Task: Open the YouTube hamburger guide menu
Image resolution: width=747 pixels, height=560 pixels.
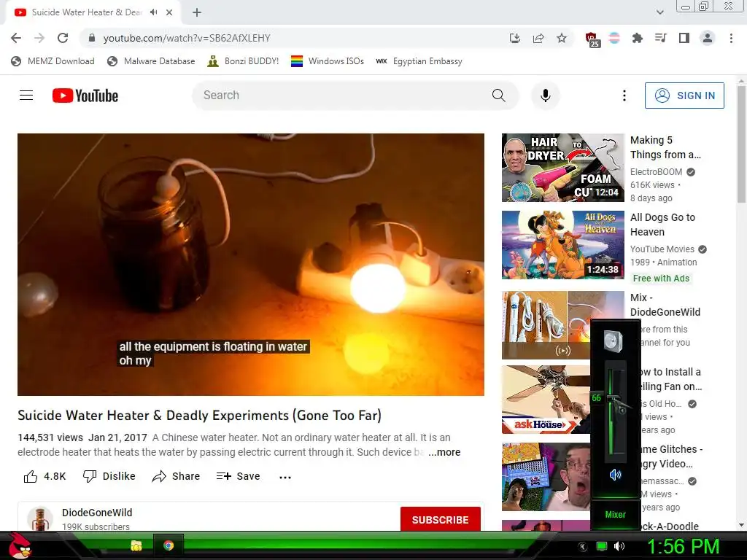Action: click(x=26, y=96)
